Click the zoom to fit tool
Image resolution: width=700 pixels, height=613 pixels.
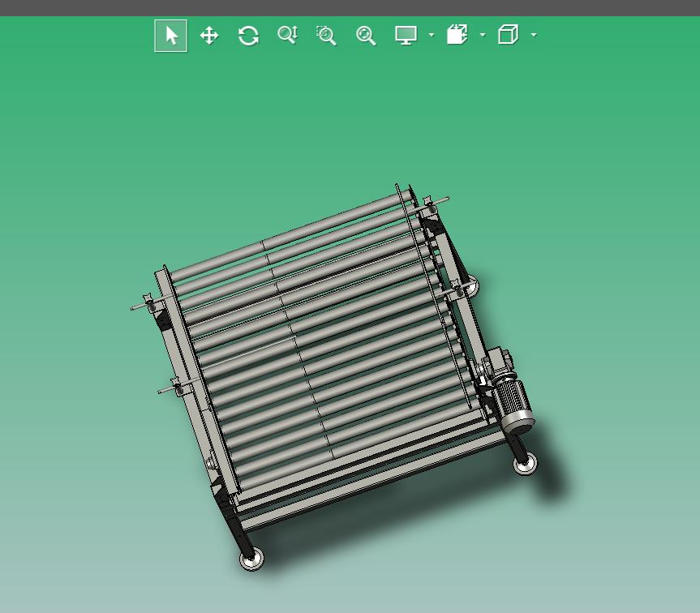point(366,36)
